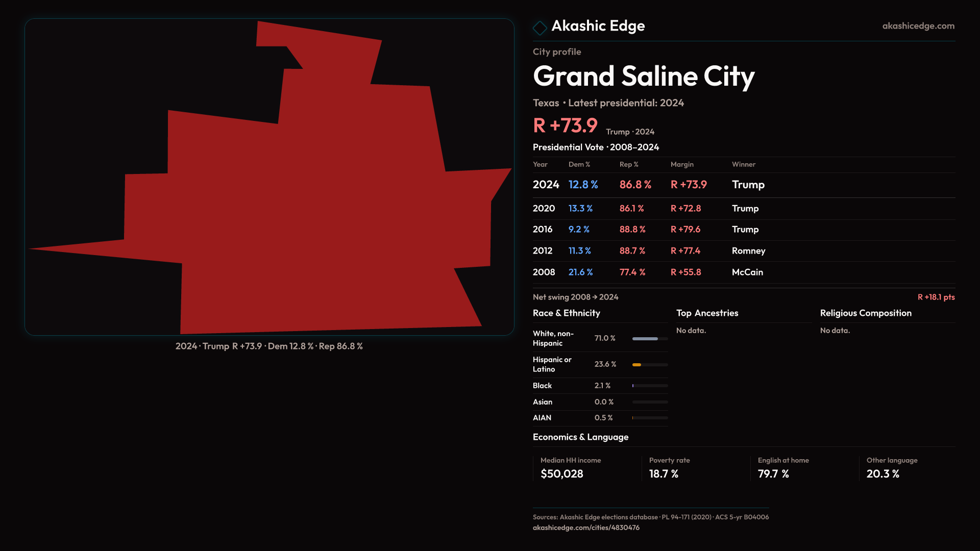The width and height of the screenshot is (980, 551).
Task: Click Romney in the 2012 row
Action: 748,251
